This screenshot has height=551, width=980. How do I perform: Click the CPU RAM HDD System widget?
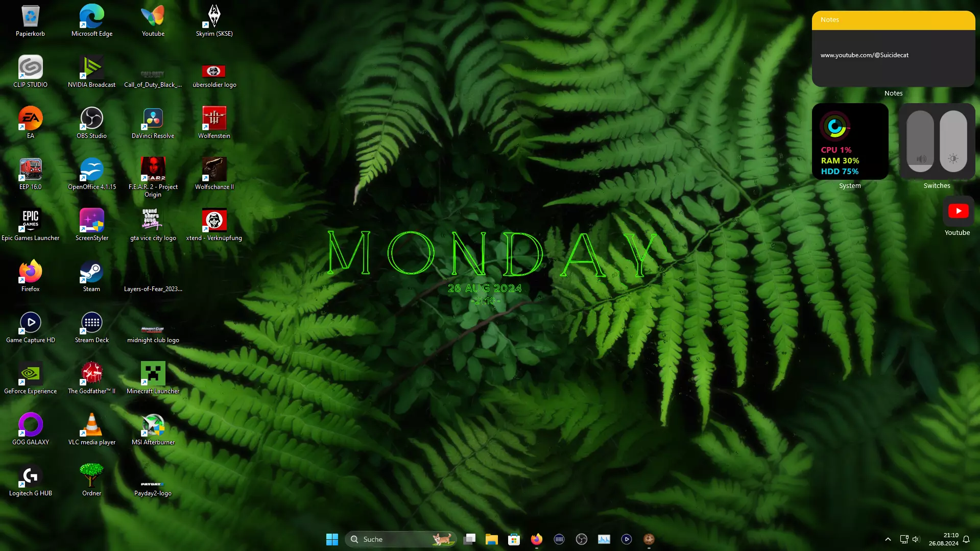(850, 141)
